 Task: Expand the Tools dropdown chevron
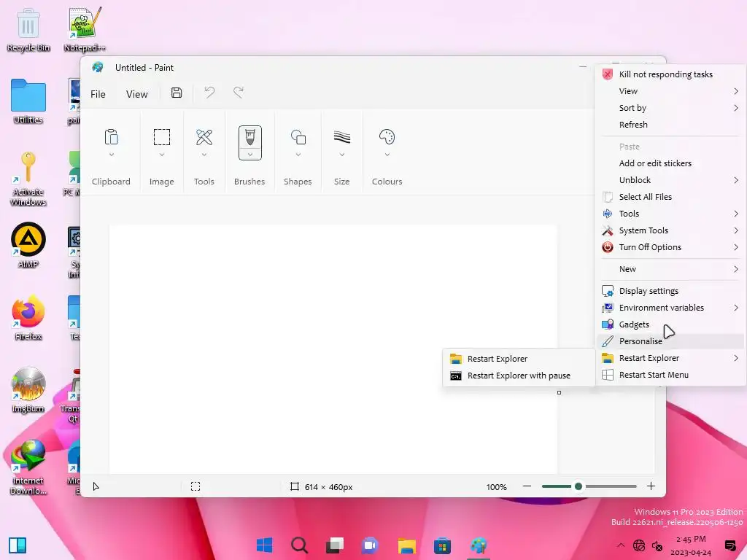204,155
